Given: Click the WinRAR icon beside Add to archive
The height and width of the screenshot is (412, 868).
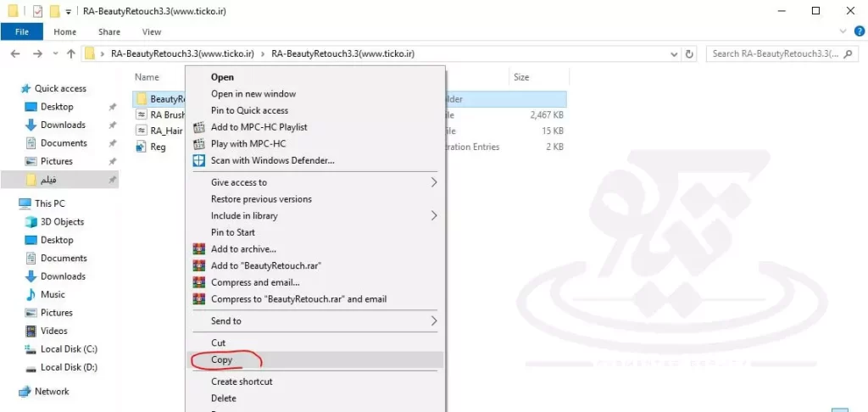Looking at the screenshot, I should tap(199, 249).
